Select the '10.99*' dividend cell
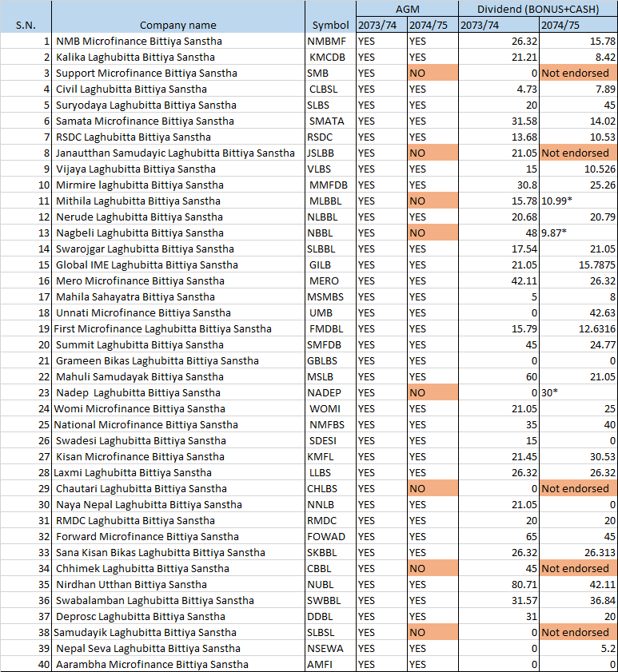The height and width of the screenshot is (672, 618). pyautogui.click(x=578, y=201)
